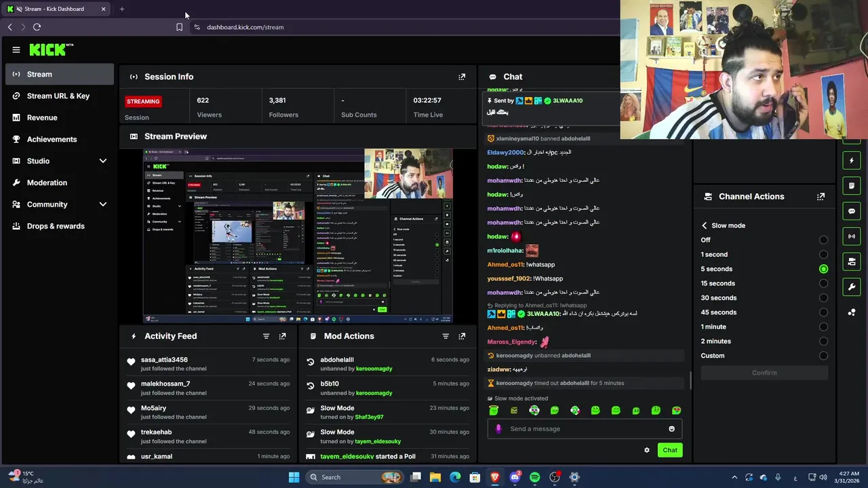The width and height of the screenshot is (868, 488).
Task: Show hidden system tray icons
Action: pos(734,477)
